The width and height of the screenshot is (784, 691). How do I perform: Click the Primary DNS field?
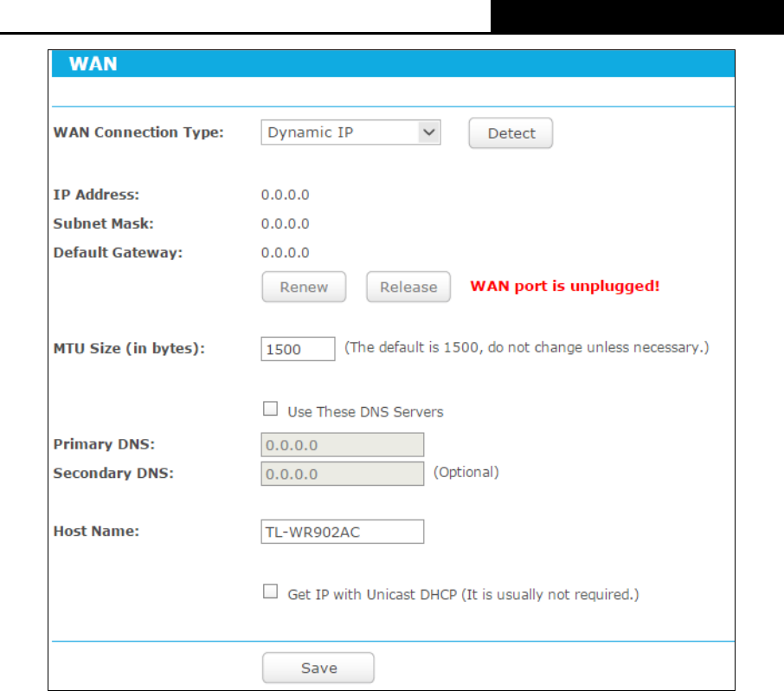[343, 445]
